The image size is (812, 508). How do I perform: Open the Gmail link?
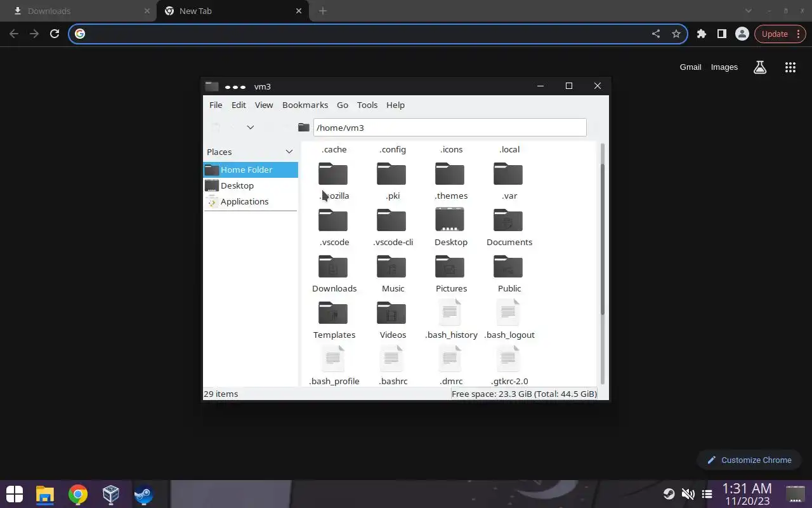coord(690,67)
